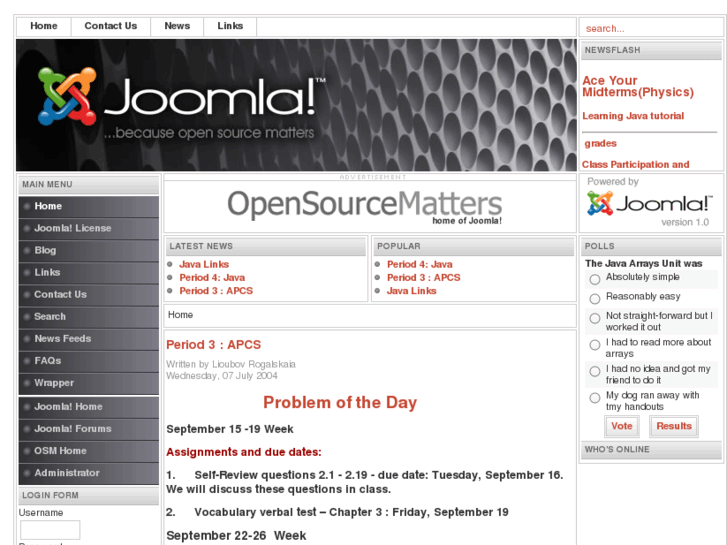Open the 'grades' newsflash link

(600, 143)
